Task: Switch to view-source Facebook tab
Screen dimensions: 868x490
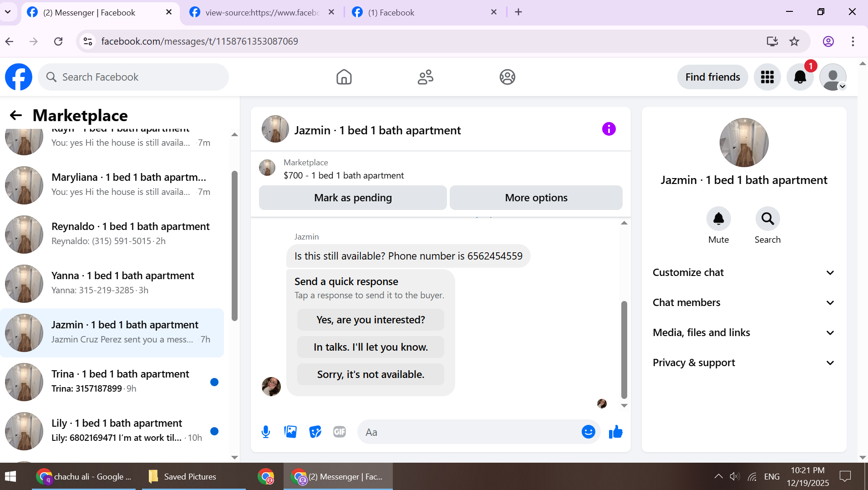Action: 262,12
